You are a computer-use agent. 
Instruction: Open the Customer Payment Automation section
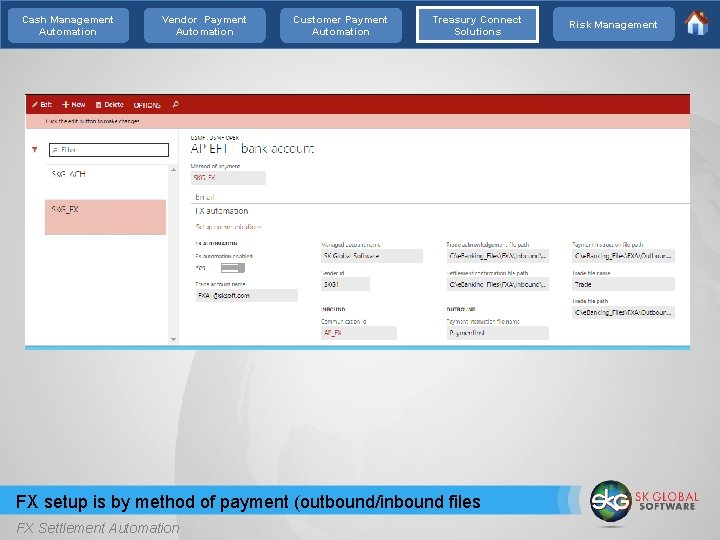pyautogui.click(x=340, y=25)
